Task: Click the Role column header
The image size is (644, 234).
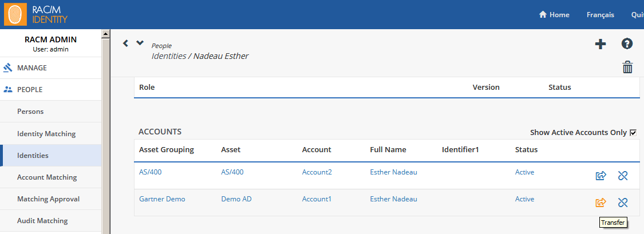Action: click(147, 88)
